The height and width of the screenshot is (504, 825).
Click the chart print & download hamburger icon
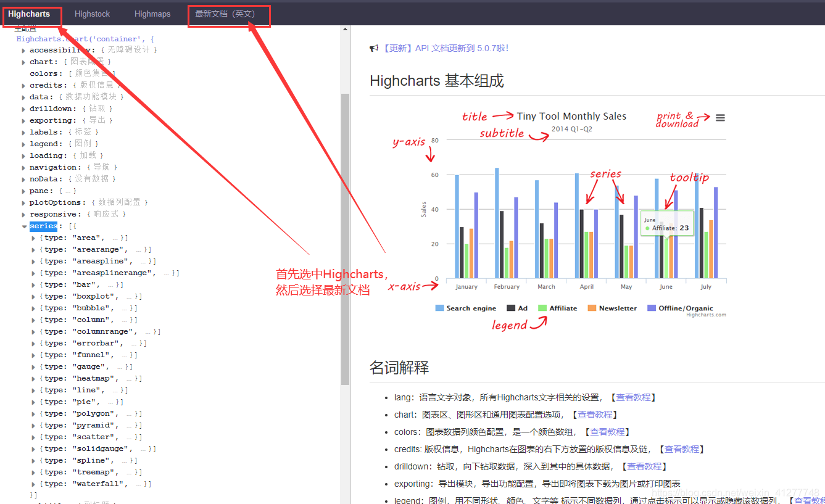(x=720, y=118)
